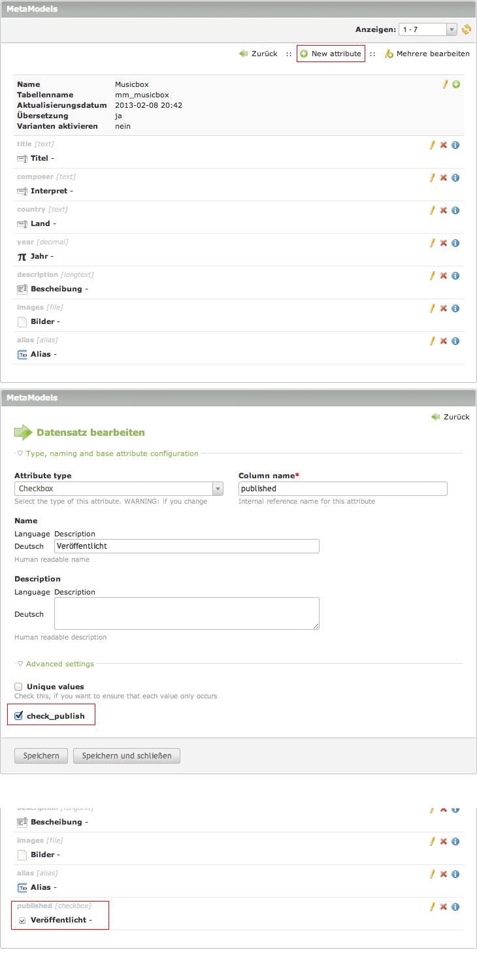Toggle the Veröffentlicht checkbox icon
Viewport: 477px width, 980px height.
[x=22, y=921]
